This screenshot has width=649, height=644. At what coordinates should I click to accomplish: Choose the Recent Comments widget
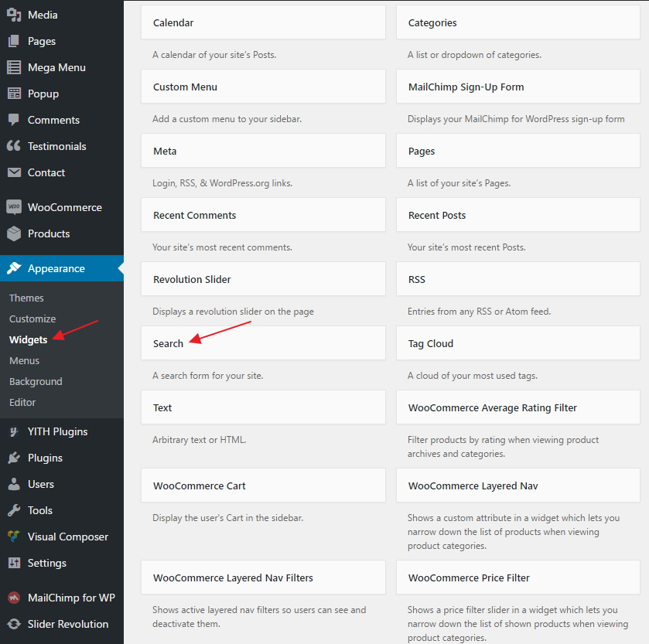click(263, 215)
